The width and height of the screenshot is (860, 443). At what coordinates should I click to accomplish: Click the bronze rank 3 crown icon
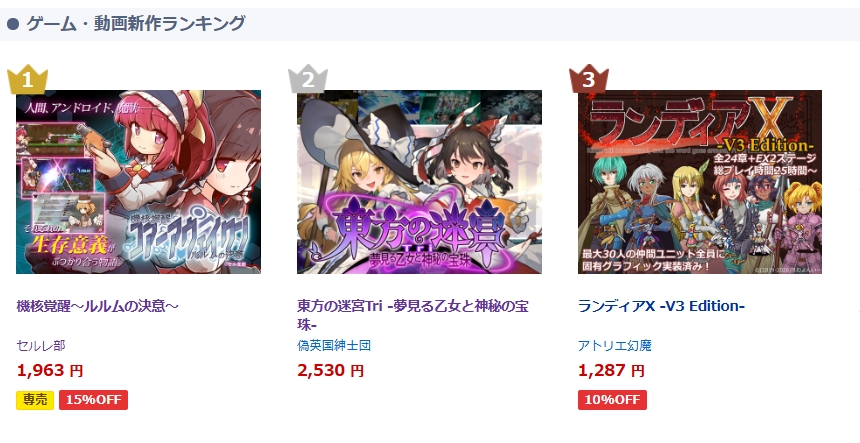[x=589, y=79]
